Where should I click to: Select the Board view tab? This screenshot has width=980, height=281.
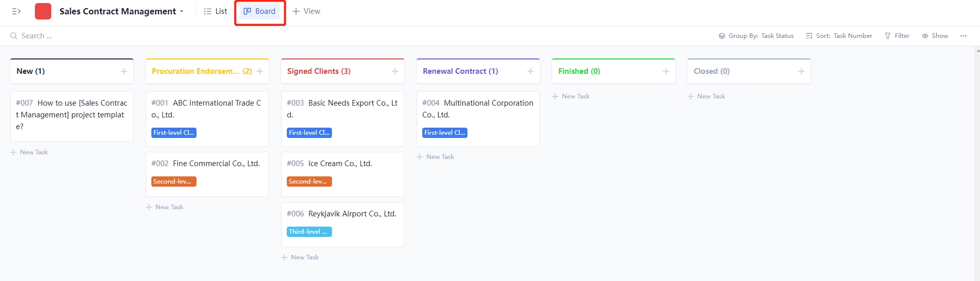pyautogui.click(x=260, y=11)
